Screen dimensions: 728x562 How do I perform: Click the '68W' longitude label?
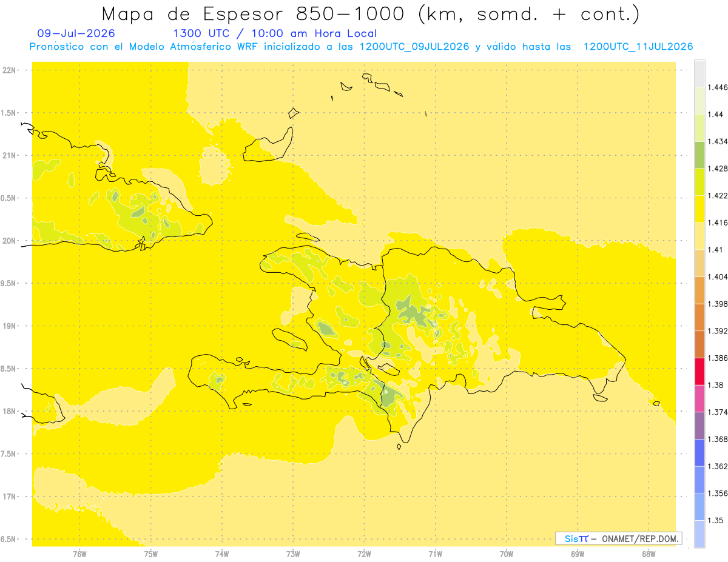coord(649,554)
